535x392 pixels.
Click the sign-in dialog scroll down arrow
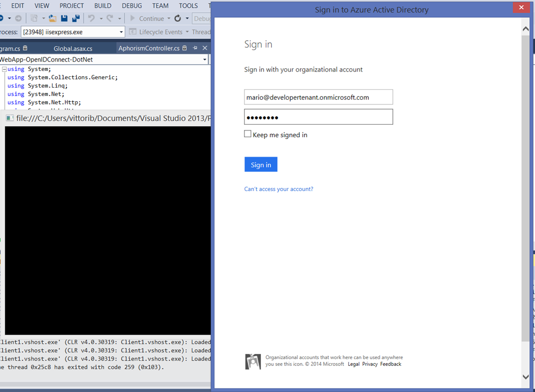point(526,377)
